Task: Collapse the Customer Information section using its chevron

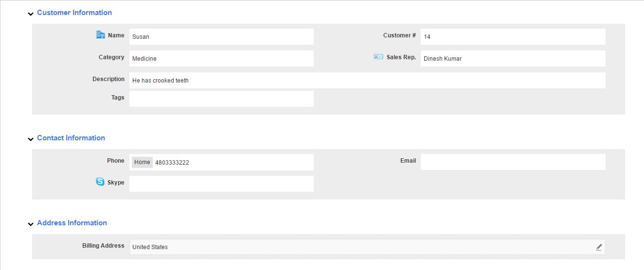Action: pyautogui.click(x=31, y=14)
